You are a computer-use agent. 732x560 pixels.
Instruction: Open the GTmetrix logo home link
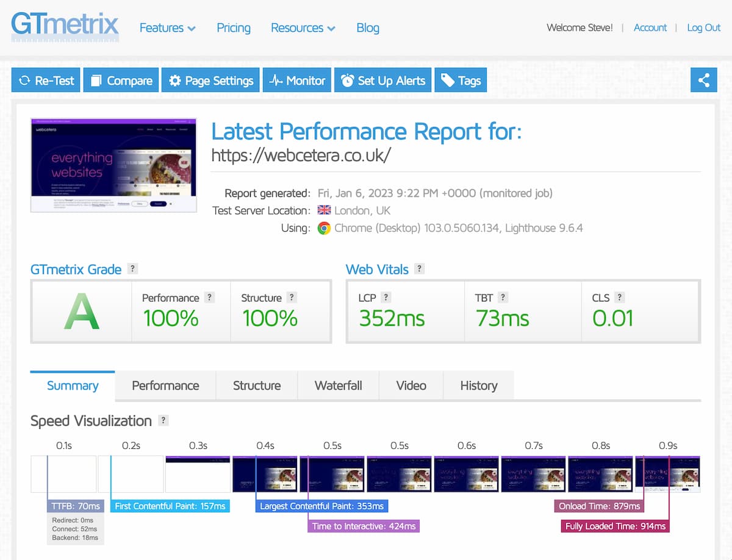click(x=65, y=26)
